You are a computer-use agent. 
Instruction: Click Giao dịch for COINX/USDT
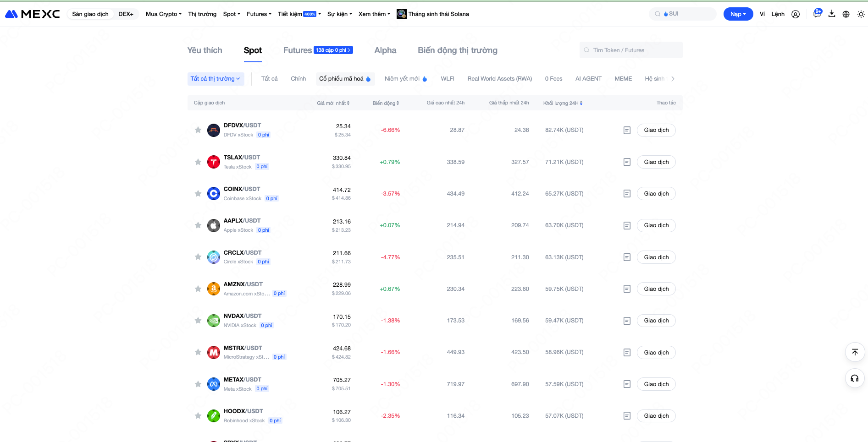[x=656, y=194]
